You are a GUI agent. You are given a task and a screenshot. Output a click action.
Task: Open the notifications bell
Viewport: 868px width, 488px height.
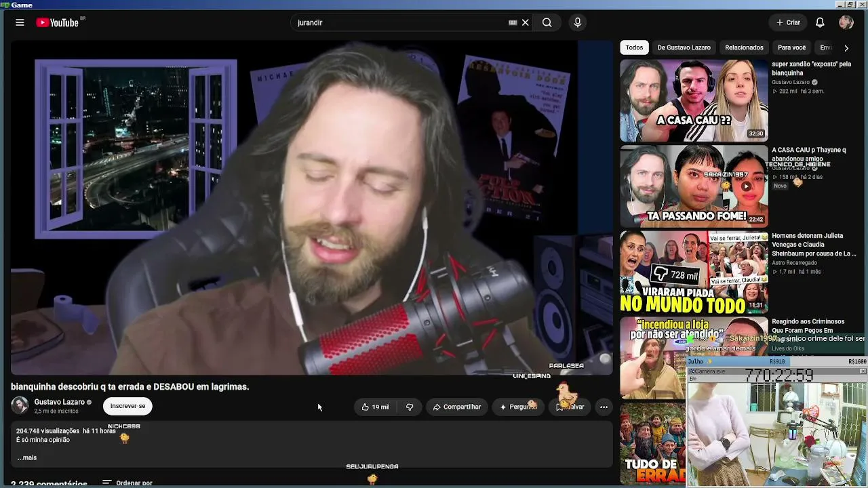(x=820, y=22)
